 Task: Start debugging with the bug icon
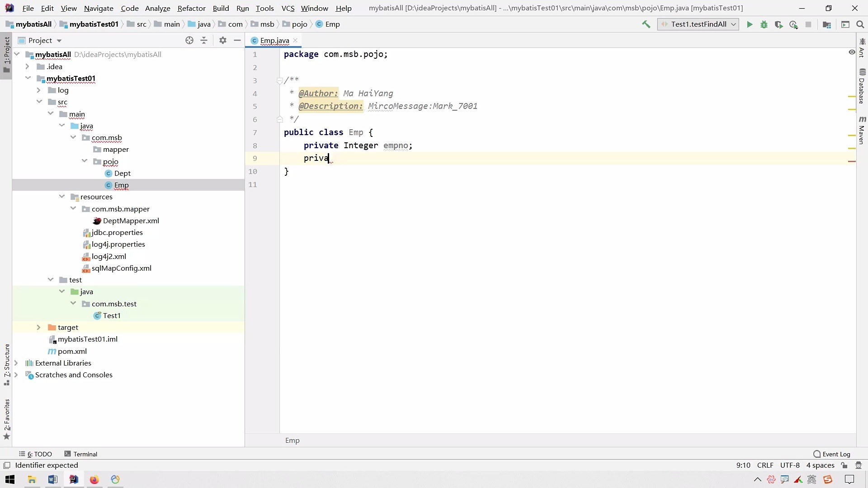[764, 24]
